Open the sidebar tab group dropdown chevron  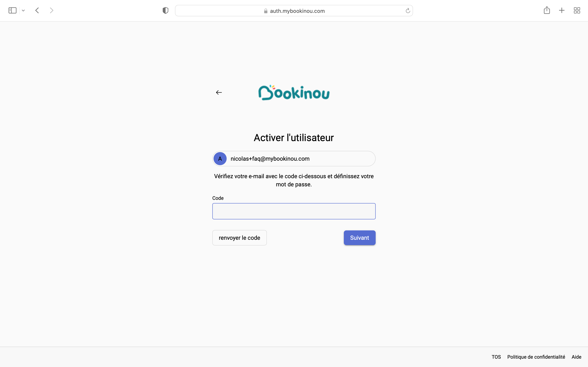[x=23, y=10]
